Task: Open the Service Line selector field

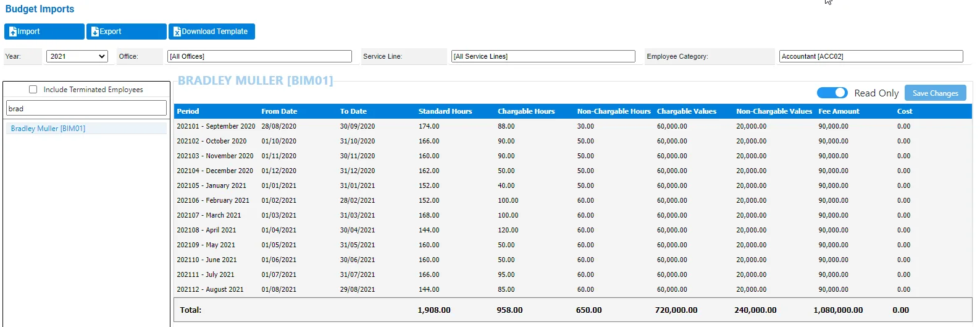Action: pos(543,56)
